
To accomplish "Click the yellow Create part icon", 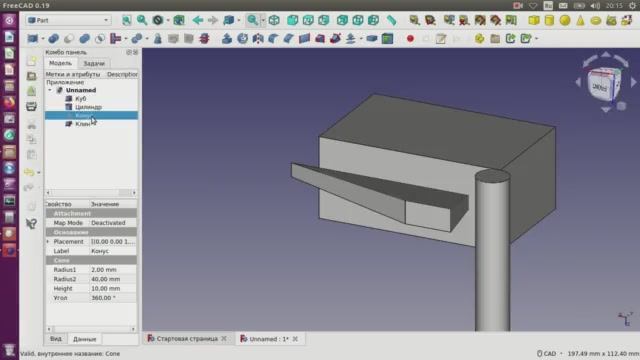I will [x=480, y=39].
